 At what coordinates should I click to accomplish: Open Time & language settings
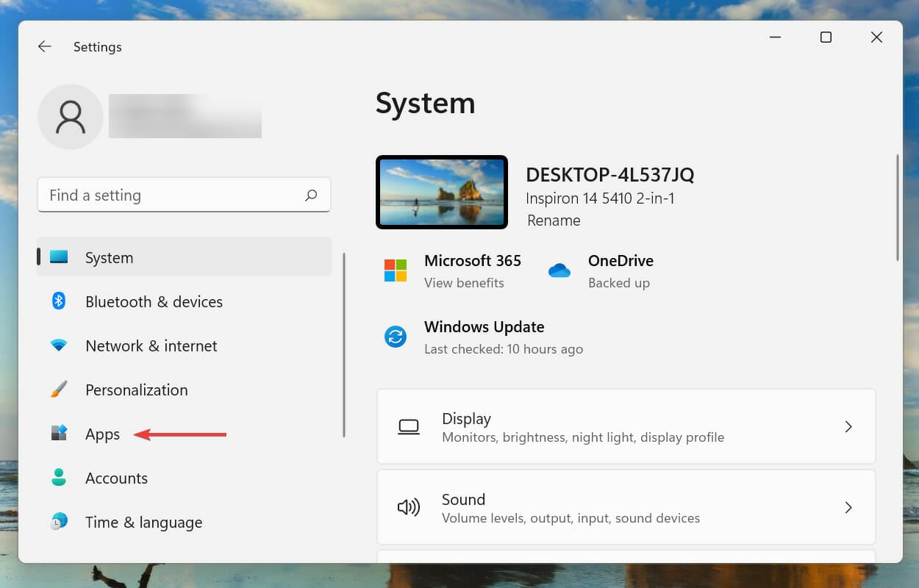185,522
